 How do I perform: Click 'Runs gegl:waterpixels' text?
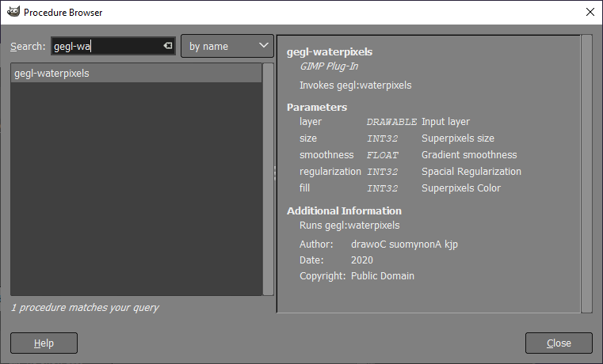pos(349,226)
